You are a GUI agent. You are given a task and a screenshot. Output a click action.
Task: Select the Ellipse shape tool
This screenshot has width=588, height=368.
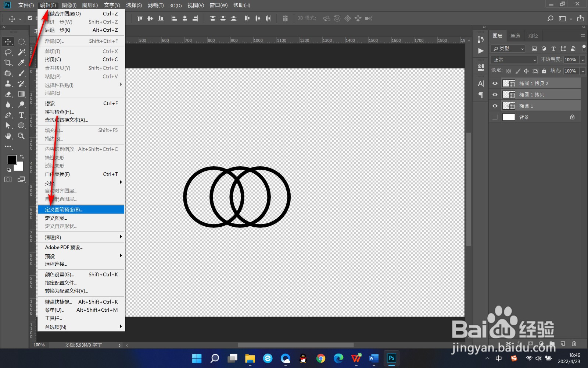[21, 125]
